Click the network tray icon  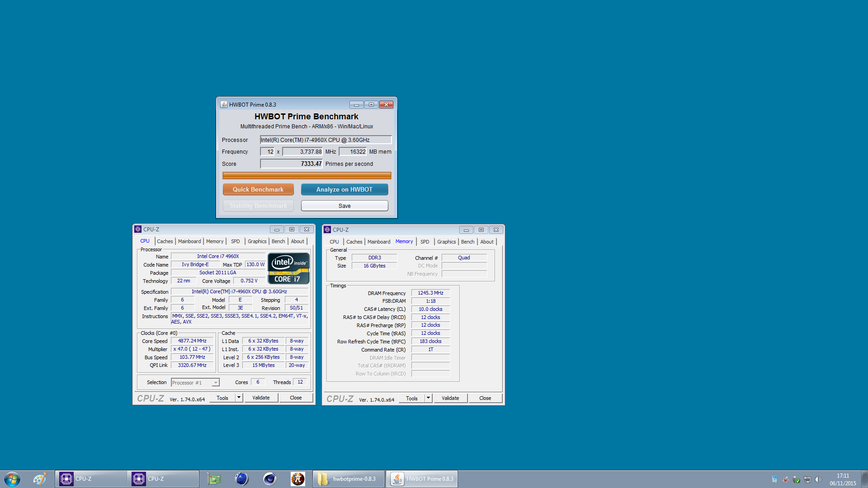(807, 479)
